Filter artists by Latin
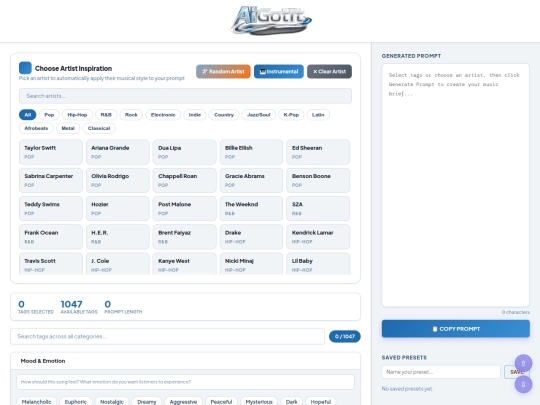Screen dimensions: 540x405 (318, 115)
